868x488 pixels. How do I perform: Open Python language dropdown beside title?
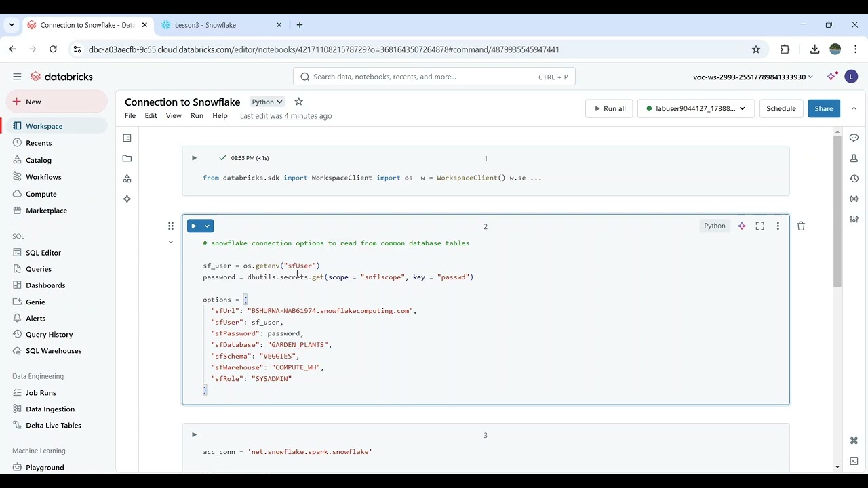(x=267, y=102)
